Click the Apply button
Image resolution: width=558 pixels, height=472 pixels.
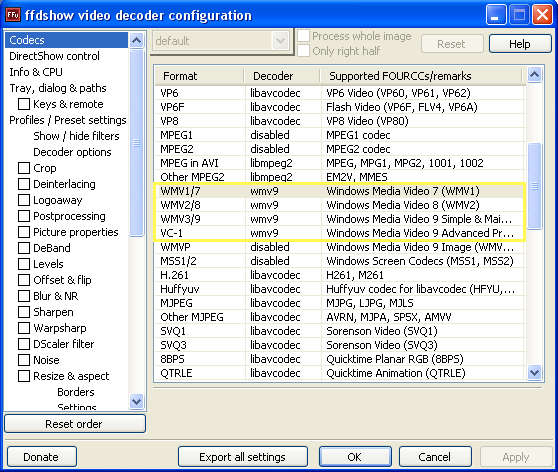515,457
